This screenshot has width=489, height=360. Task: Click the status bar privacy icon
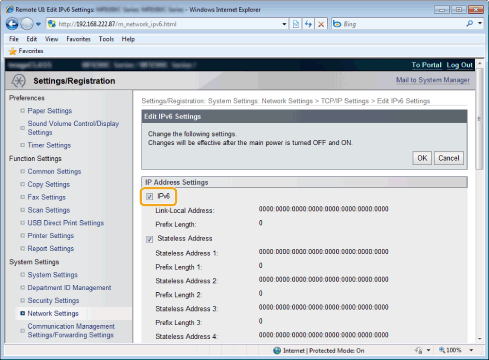(x=418, y=350)
